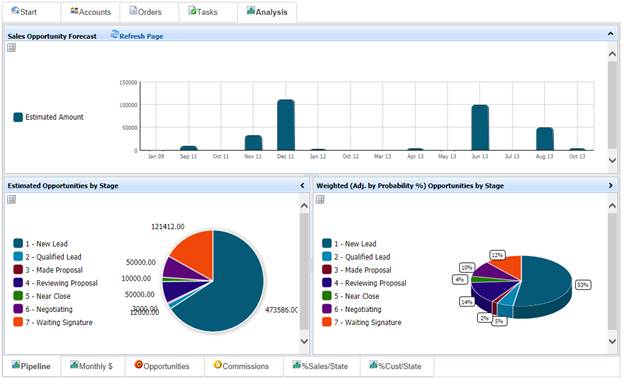Expand Weighted Opportunities by Stage panel chevron
624x378 pixels.
[611, 185]
